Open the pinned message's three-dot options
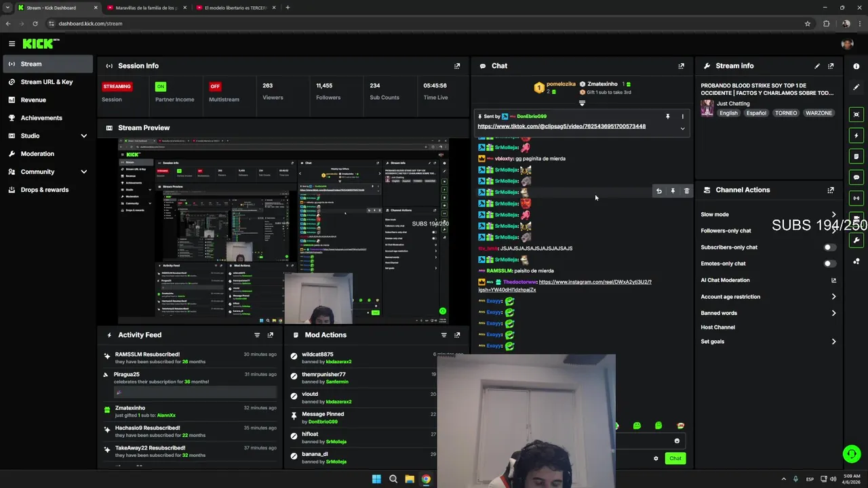 (683, 117)
